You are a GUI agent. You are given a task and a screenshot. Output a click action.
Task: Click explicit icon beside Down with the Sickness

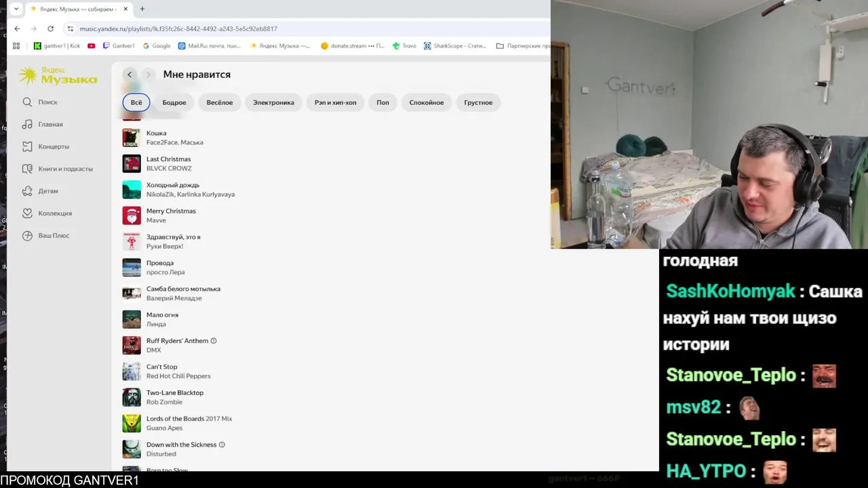pos(222,445)
